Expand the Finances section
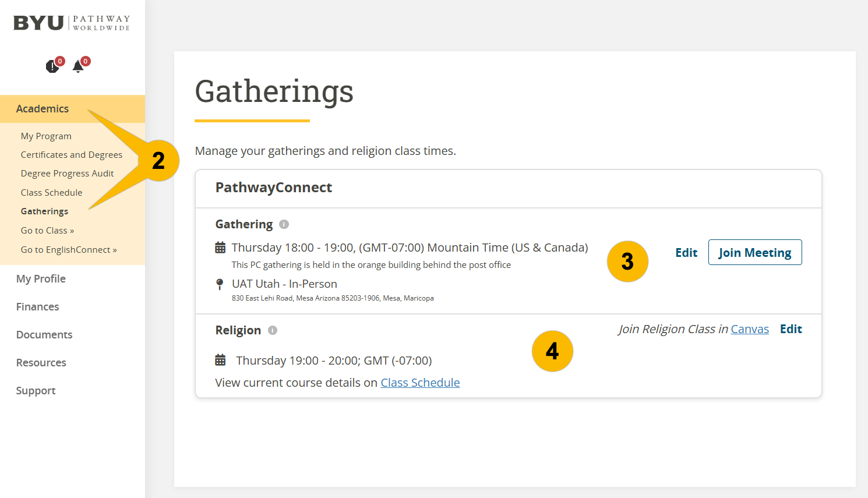This screenshot has width=868, height=498. 38,307
